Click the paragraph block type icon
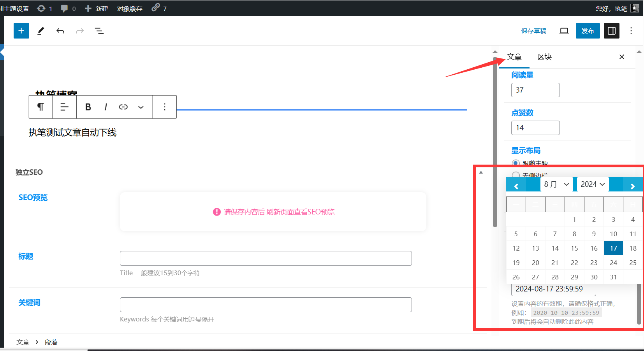The height and width of the screenshot is (351, 644). tap(40, 107)
